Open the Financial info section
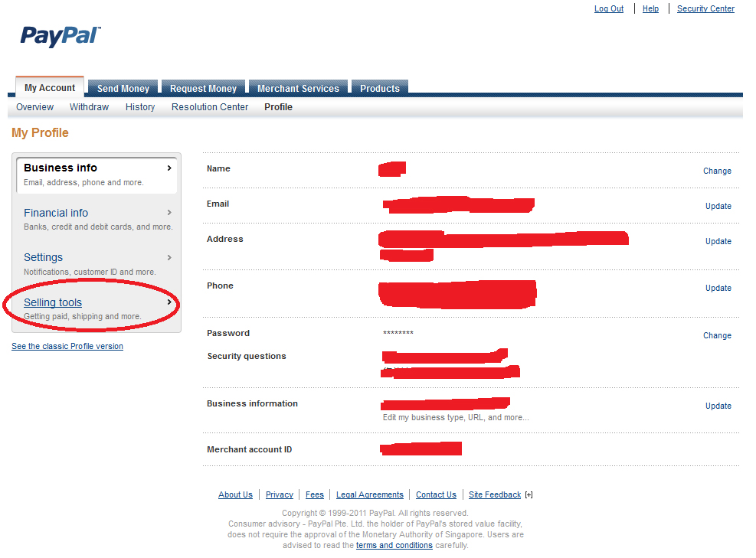 click(56, 213)
